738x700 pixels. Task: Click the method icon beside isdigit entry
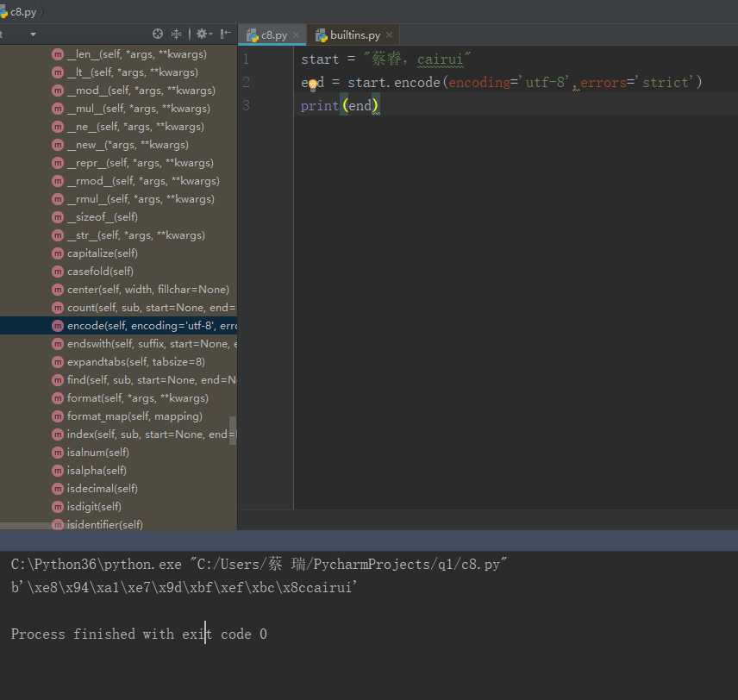point(58,507)
